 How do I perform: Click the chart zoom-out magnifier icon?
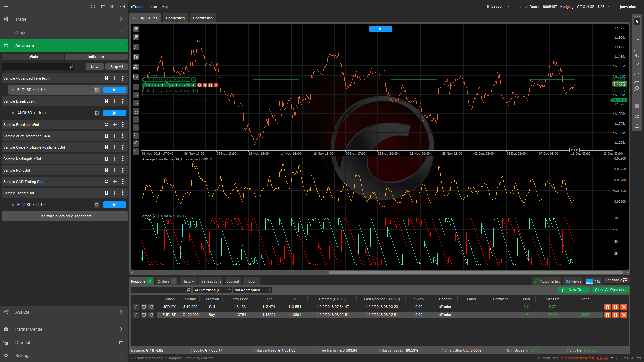(x=136, y=37)
